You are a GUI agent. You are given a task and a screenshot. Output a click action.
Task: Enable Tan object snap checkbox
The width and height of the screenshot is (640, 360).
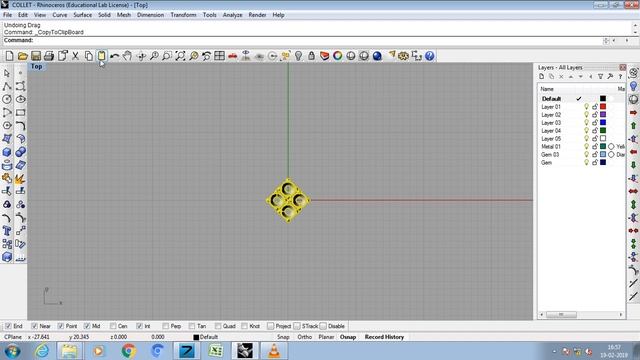[x=192, y=326]
